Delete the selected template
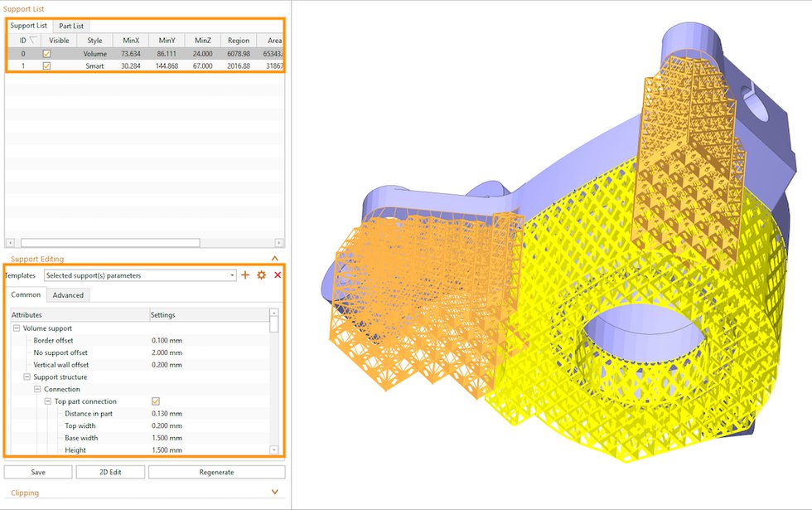812x510 pixels. pos(278,275)
